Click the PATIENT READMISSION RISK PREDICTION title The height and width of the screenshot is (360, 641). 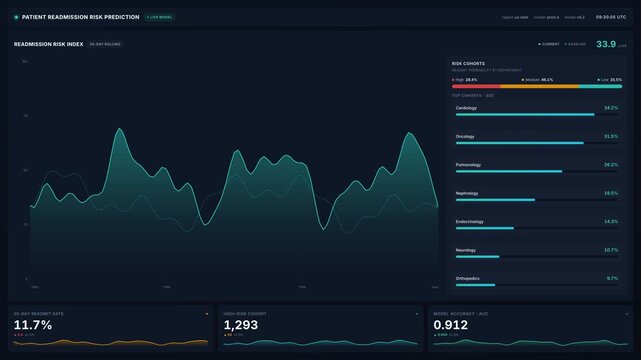[81, 17]
